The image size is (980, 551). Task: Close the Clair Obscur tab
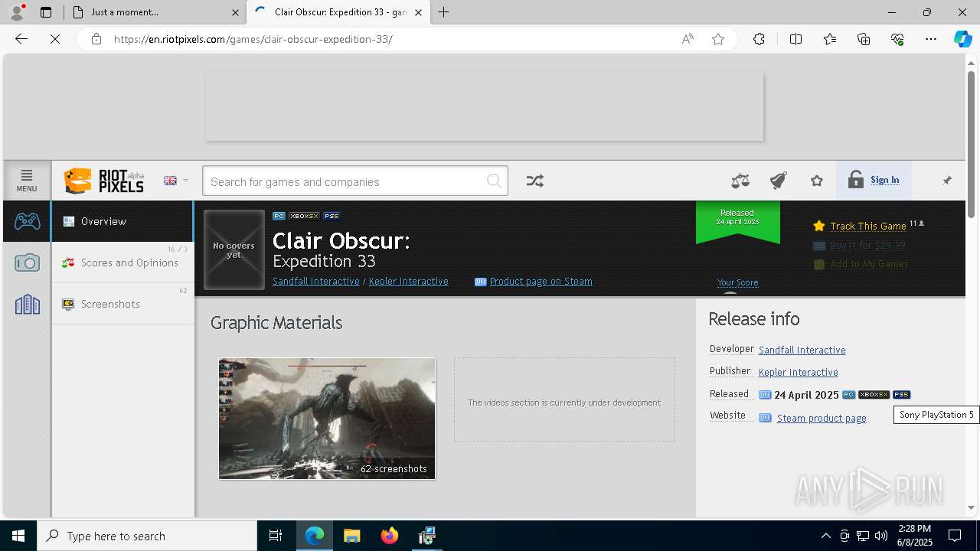point(418,12)
